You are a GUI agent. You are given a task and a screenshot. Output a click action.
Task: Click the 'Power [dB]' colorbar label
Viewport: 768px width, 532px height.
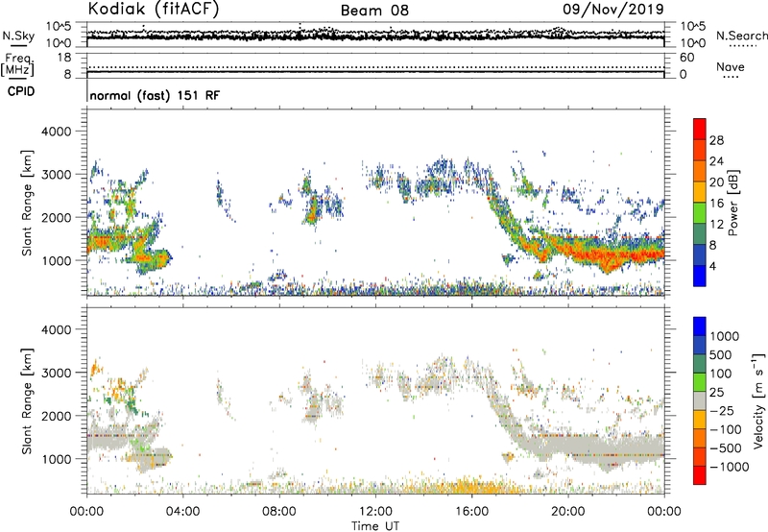point(733,203)
